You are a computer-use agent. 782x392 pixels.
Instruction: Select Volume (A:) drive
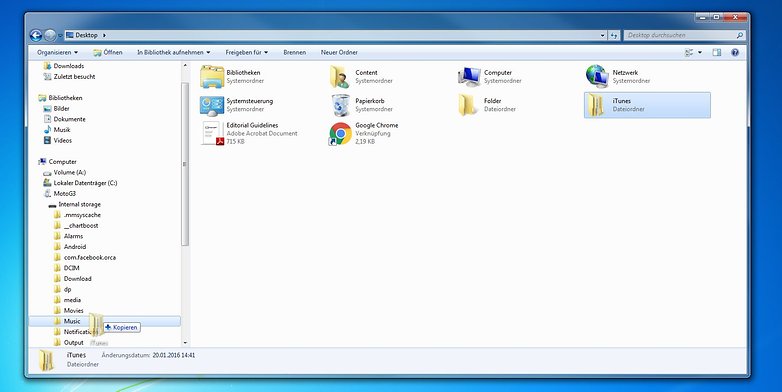click(x=64, y=173)
